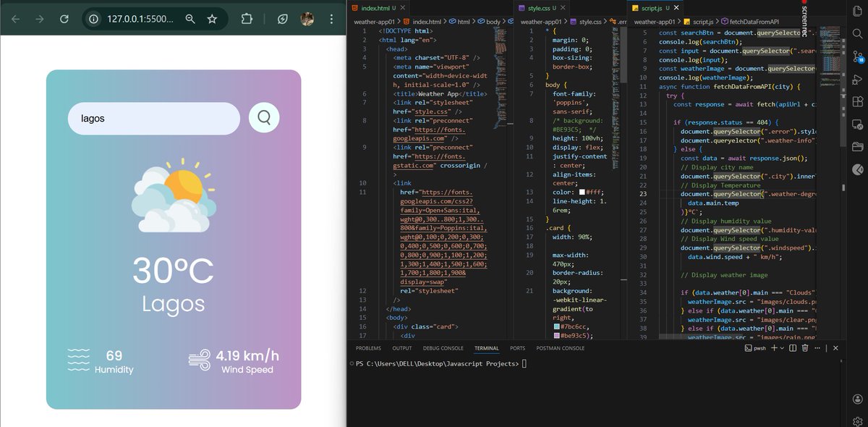Switch to the PROBLEMS panel tab
The image size is (868, 427).
tap(368, 348)
